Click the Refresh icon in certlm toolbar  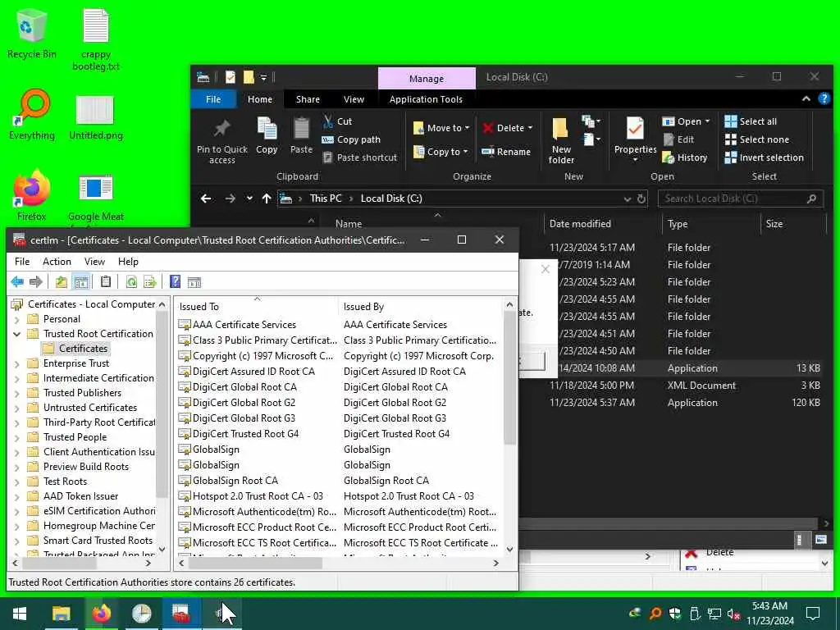click(x=131, y=282)
